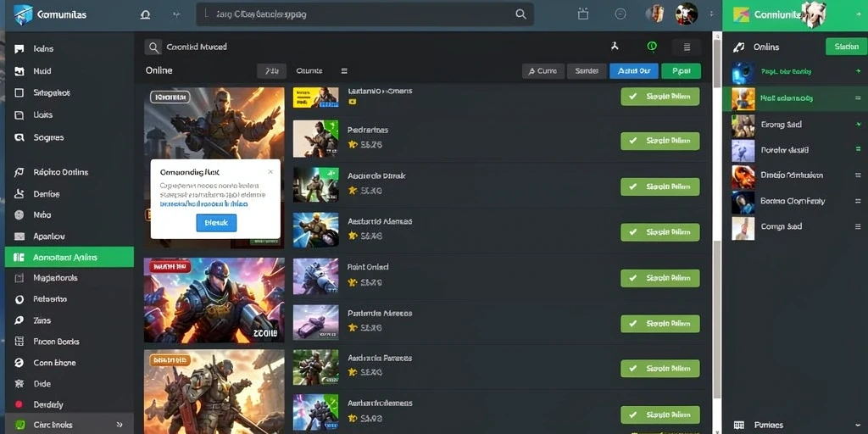Click the search icon beside Sogires
Screen dimensions: 868x434
19,137
